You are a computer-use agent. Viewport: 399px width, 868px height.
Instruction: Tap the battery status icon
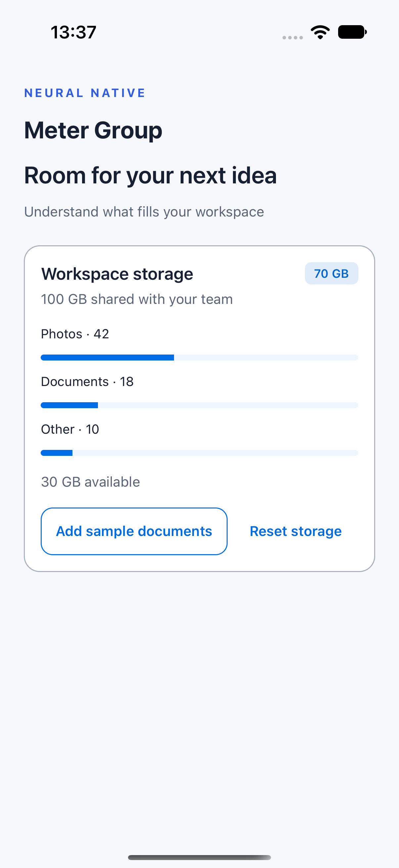(352, 32)
